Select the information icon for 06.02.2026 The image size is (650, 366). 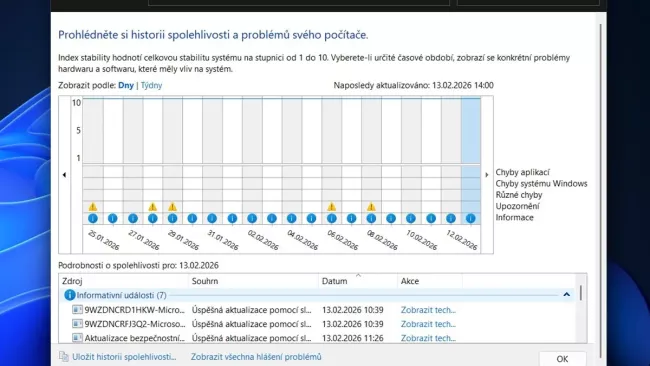coord(332,218)
